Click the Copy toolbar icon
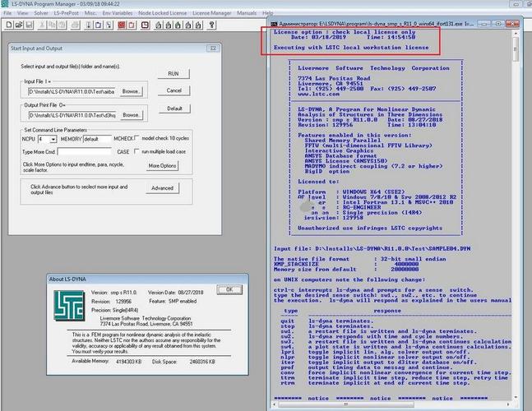Screen dimensions: 532x411 tap(52, 25)
